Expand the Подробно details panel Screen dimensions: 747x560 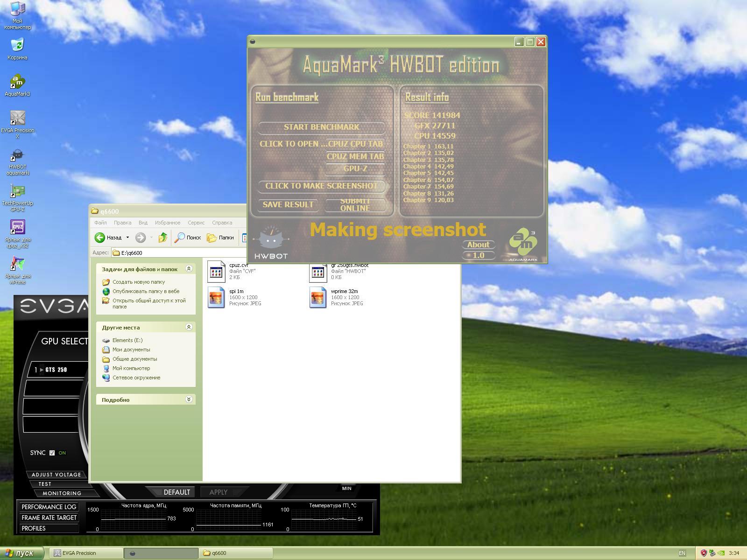(189, 399)
